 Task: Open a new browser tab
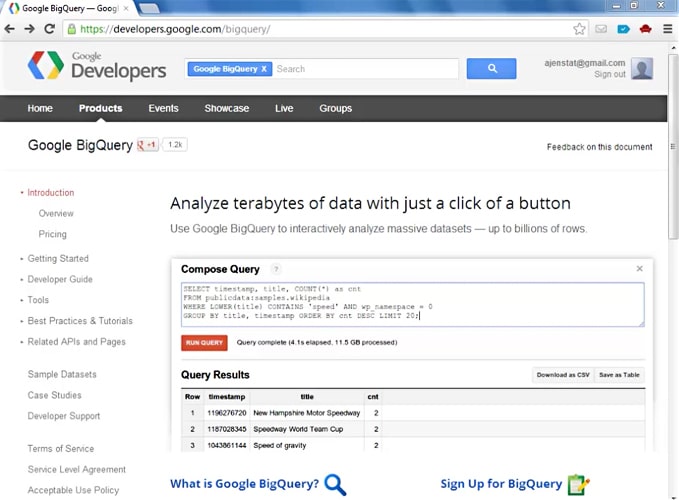point(149,8)
